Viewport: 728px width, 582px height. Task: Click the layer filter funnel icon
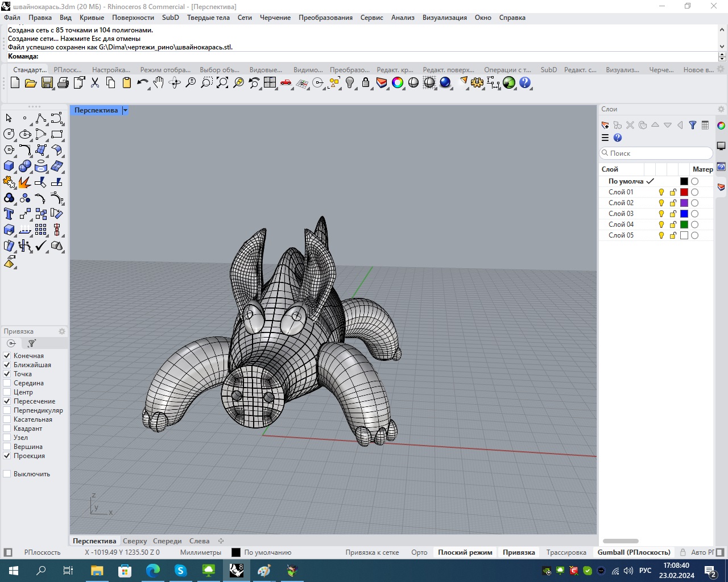(x=693, y=125)
